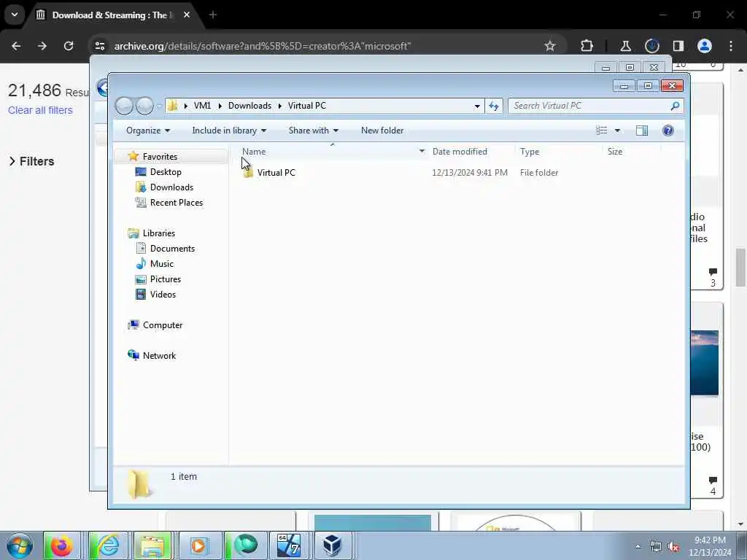Open Windows Explorer taskbar icon
Image resolution: width=747 pixels, height=560 pixels.
coord(152,545)
